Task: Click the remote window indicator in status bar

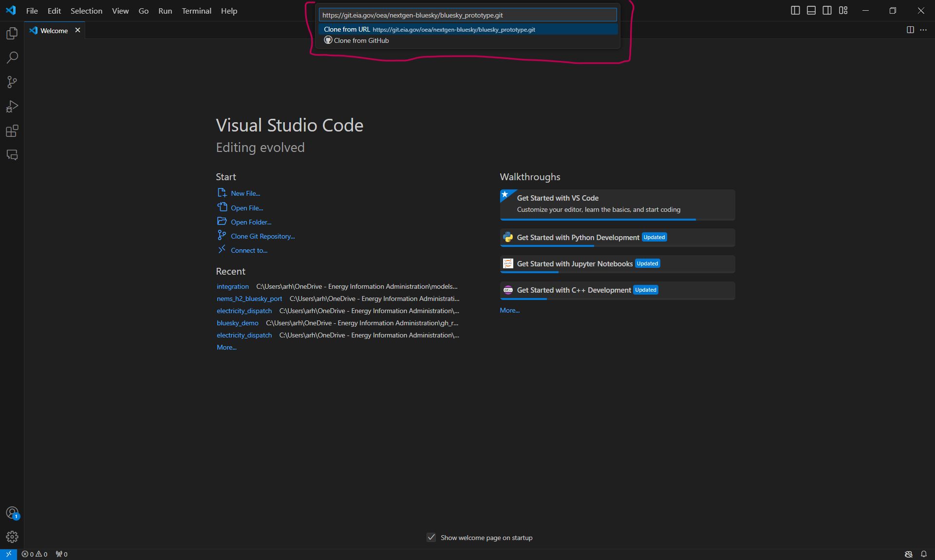Action: coord(8,554)
